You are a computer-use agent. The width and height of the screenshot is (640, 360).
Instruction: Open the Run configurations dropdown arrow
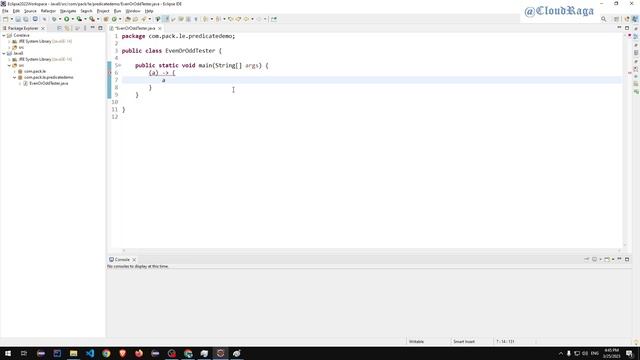[73, 19]
